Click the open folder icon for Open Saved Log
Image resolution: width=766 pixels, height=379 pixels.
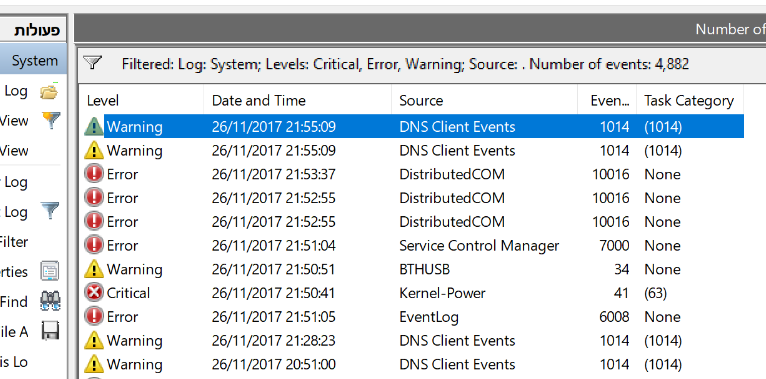coord(49,91)
